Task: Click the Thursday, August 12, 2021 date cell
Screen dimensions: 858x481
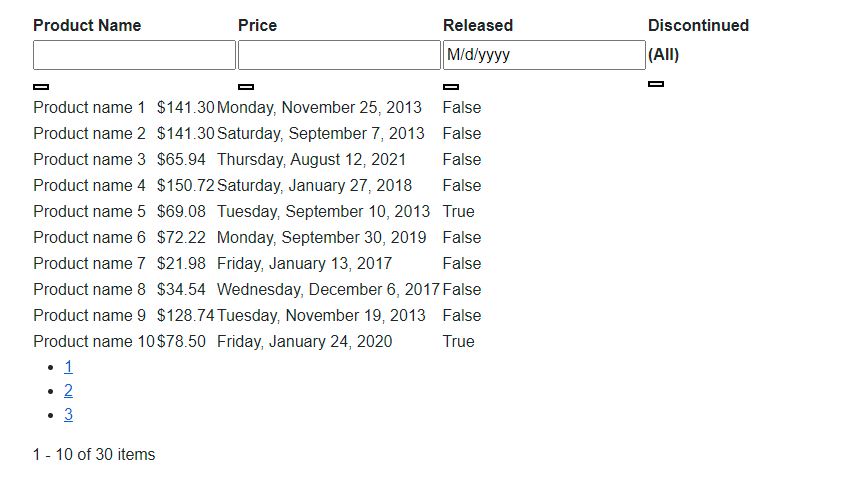Action: click(x=311, y=160)
